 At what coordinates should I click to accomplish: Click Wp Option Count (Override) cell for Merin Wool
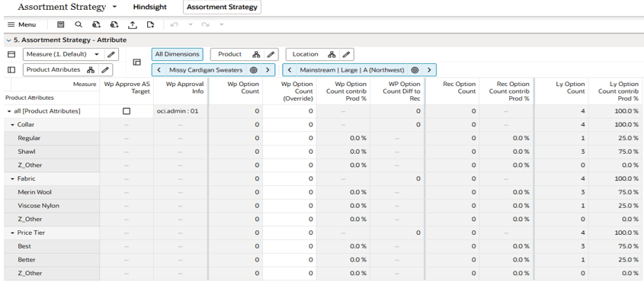[x=290, y=192]
